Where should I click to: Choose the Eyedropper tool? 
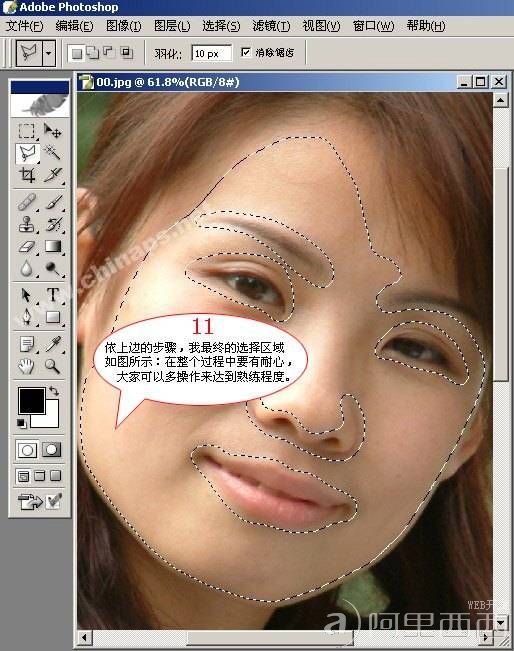(x=52, y=343)
